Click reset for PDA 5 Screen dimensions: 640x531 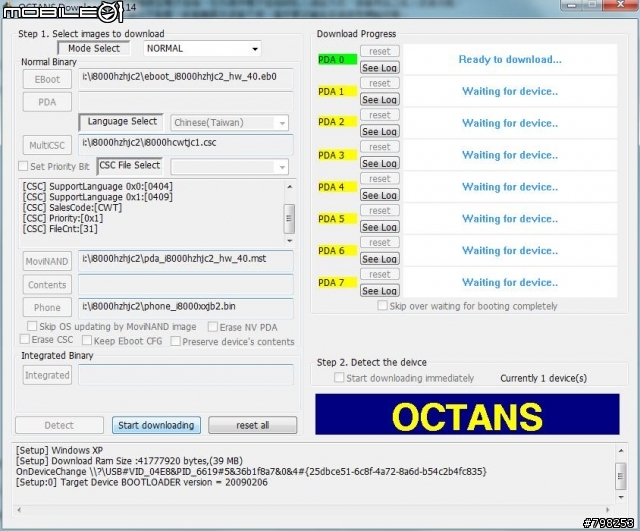pos(380,211)
